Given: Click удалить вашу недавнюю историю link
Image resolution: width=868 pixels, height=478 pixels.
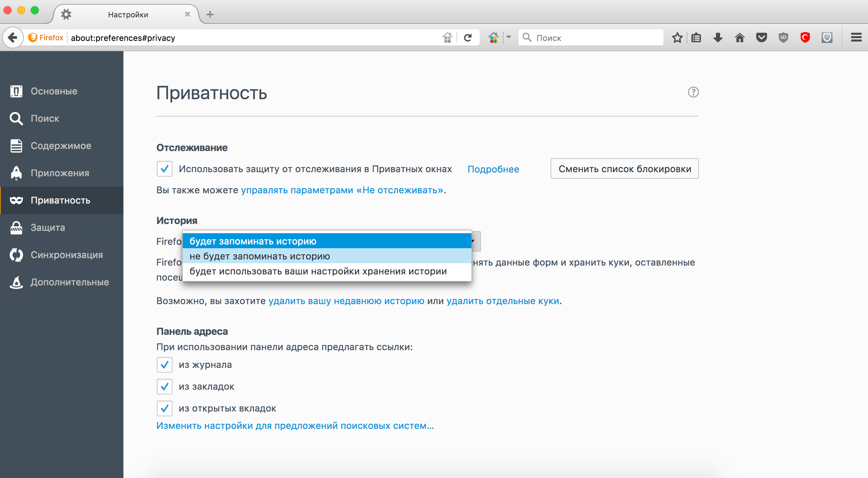Looking at the screenshot, I should (x=346, y=301).
